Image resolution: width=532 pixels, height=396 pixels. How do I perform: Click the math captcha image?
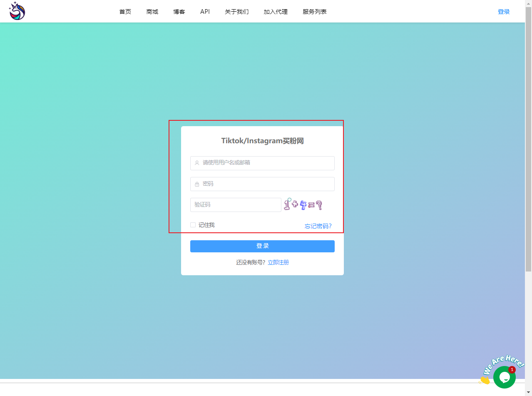click(x=303, y=204)
